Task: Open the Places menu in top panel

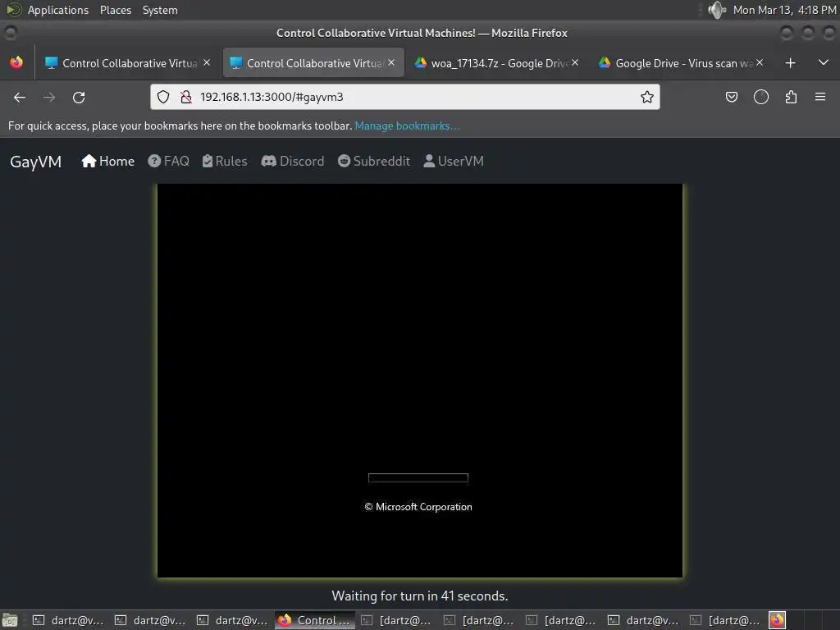Action: pyautogui.click(x=116, y=10)
